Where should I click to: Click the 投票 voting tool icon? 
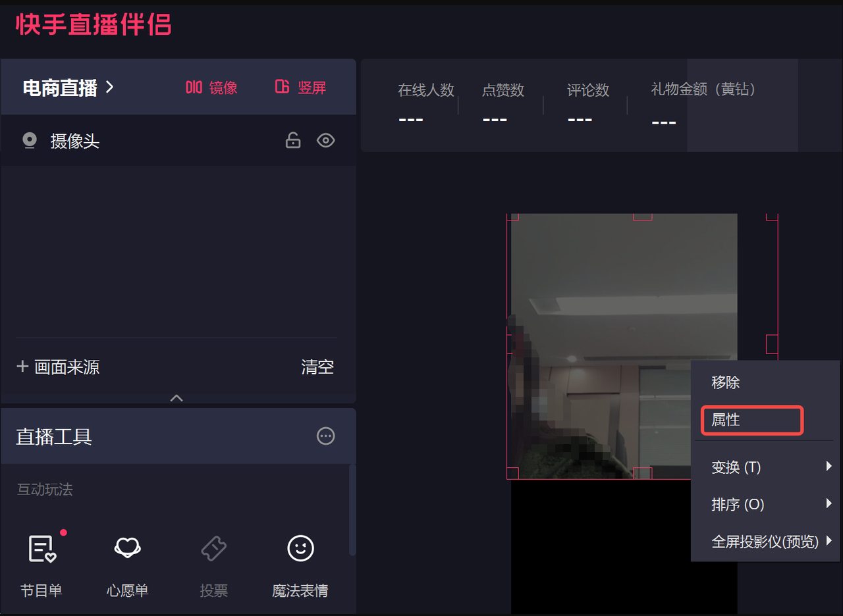pos(213,549)
